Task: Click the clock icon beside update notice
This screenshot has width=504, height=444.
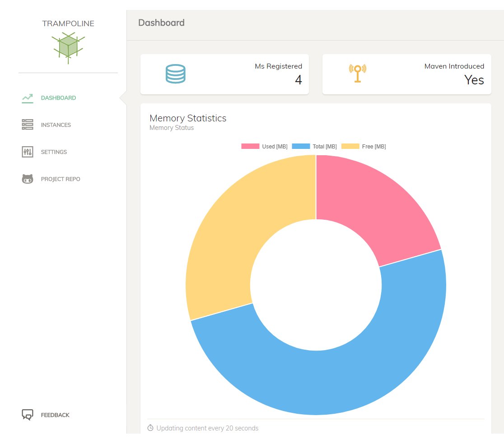Action: pyautogui.click(x=150, y=428)
